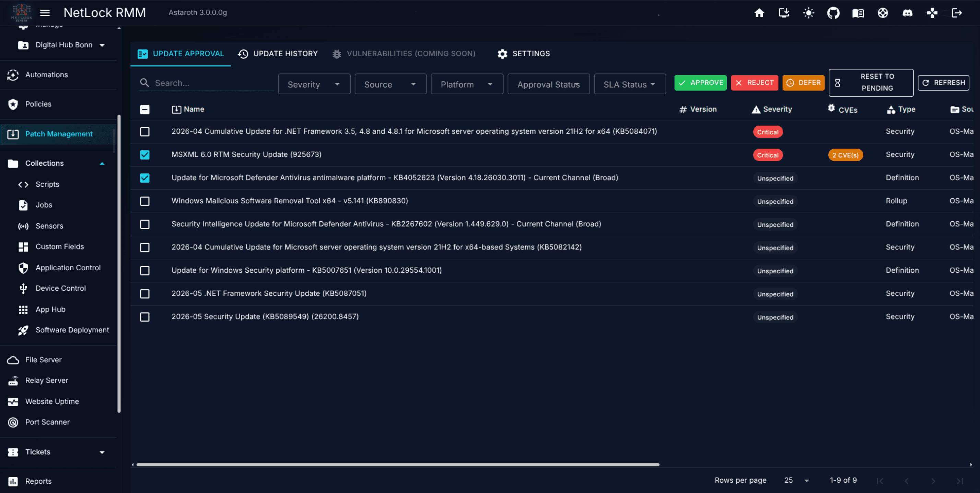Screen dimensions: 980x493
Task: Open Scripts under Collections
Action: point(58,185)
